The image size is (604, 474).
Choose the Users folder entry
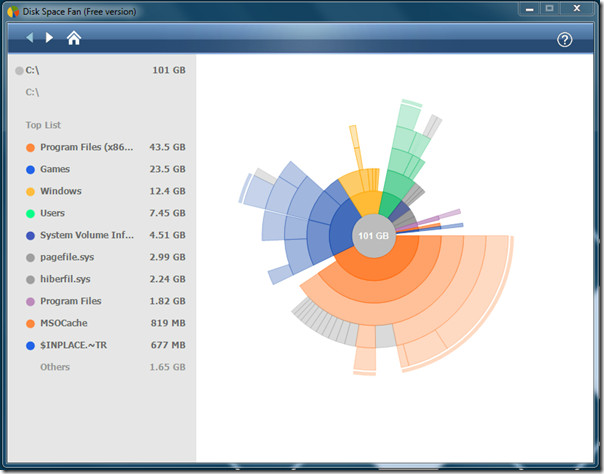pos(105,213)
